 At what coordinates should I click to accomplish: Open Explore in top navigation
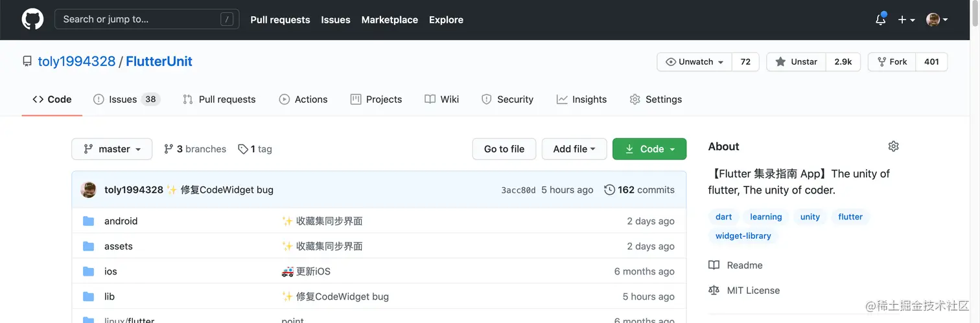pyautogui.click(x=446, y=20)
